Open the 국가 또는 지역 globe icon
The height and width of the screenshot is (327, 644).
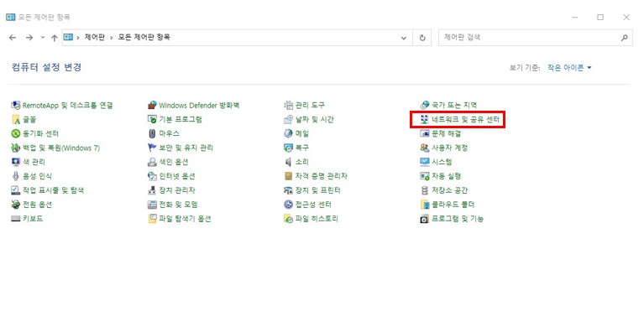pyautogui.click(x=425, y=106)
